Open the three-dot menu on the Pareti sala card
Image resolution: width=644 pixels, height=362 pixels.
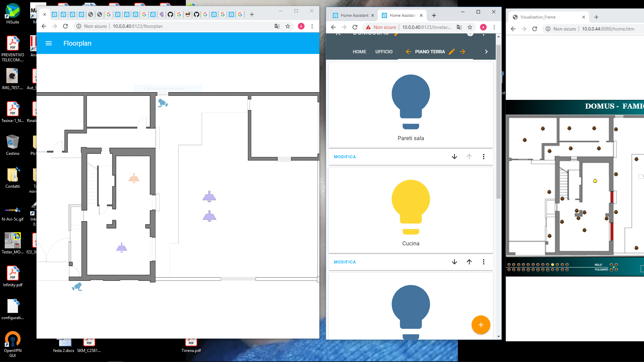click(x=484, y=157)
